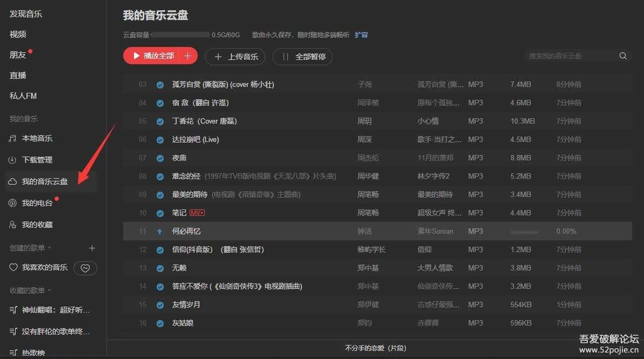Image resolution: width=644 pixels, height=359 pixels.
Task: Start heartbeat mode with the heart button
Action: 85,268
